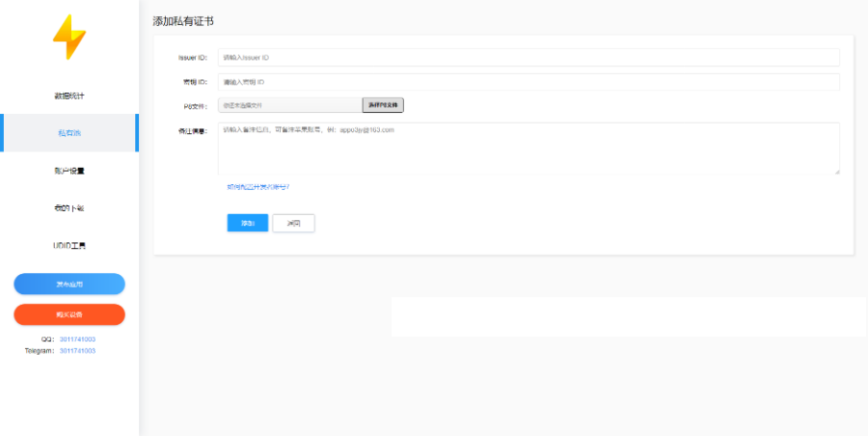Open the fourth sidebar item above UDID工具

69,208
